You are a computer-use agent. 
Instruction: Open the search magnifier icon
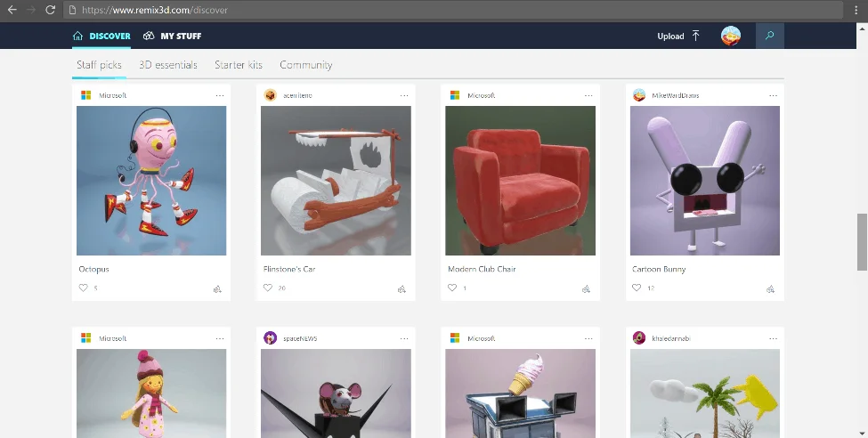(769, 36)
